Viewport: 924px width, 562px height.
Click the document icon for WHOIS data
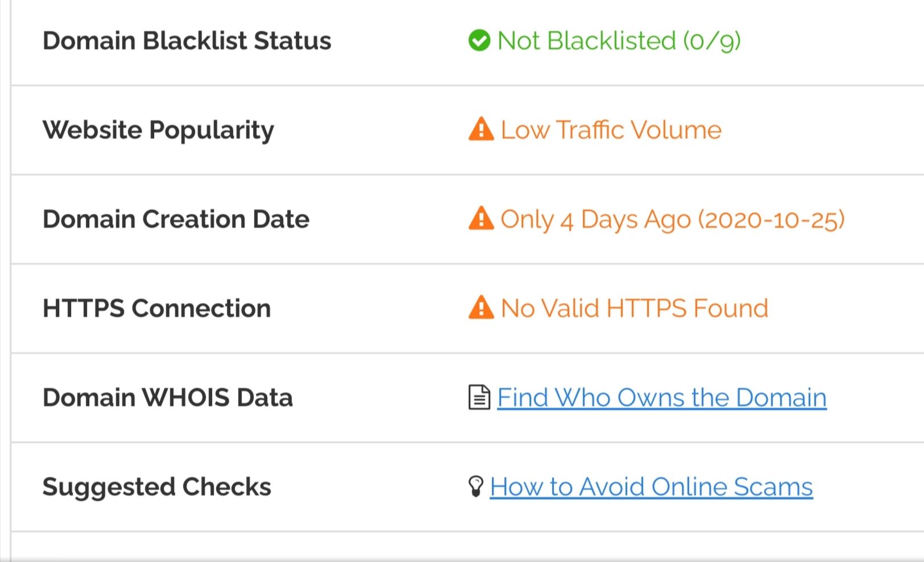pyautogui.click(x=479, y=397)
